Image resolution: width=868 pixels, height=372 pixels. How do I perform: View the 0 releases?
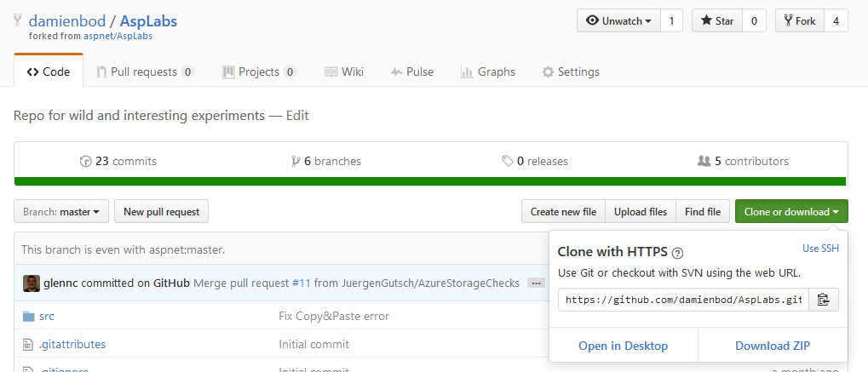click(x=535, y=161)
